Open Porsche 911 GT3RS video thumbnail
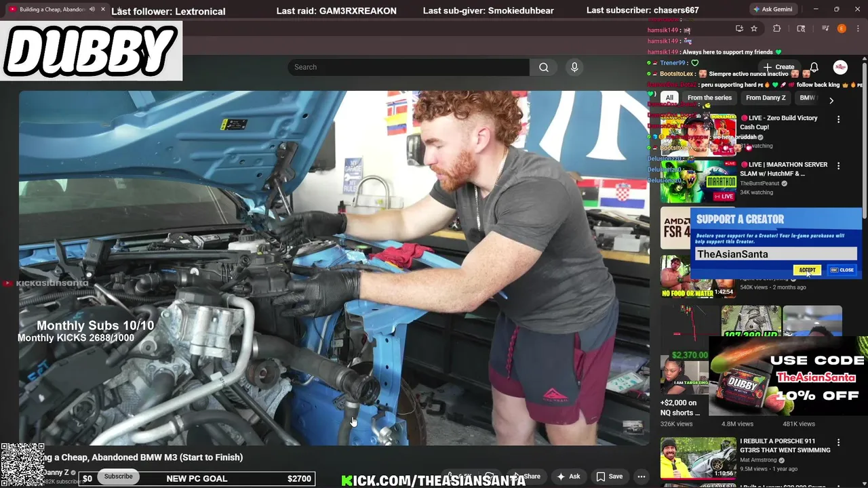The image size is (868, 488). [698, 458]
